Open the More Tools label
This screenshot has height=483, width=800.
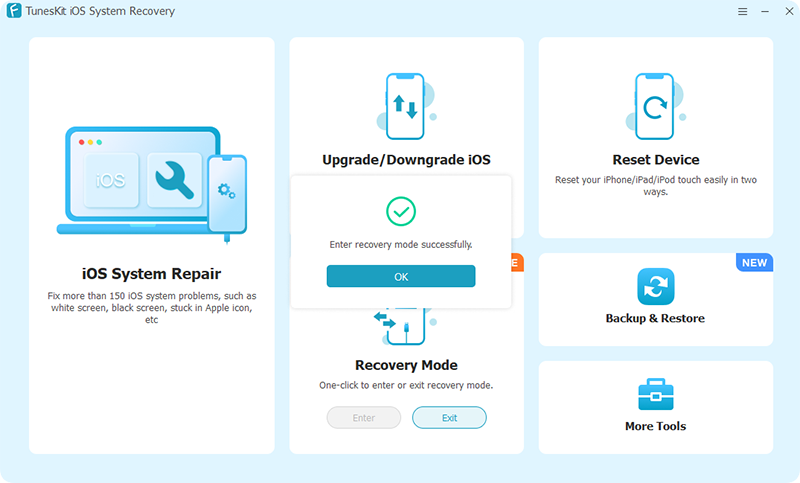pos(656,426)
